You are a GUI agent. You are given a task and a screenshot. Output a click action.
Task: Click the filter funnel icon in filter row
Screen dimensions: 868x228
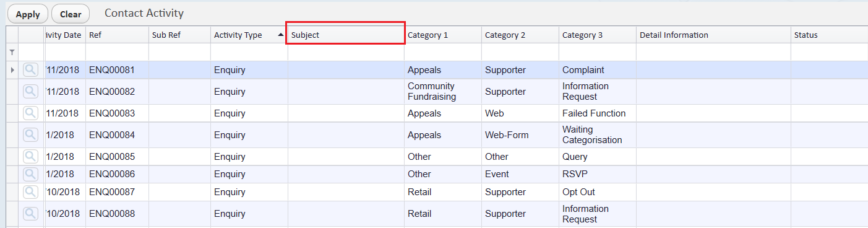click(x=12, y=53)
